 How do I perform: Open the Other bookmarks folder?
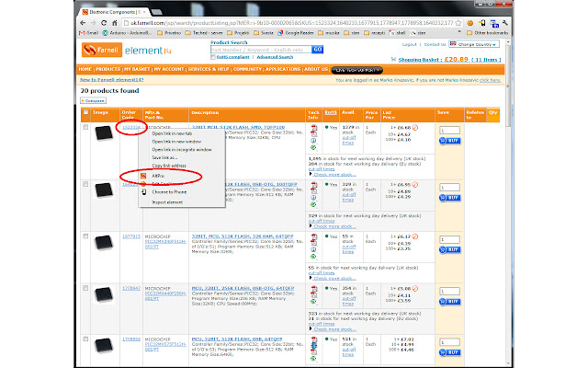(488, 33)
